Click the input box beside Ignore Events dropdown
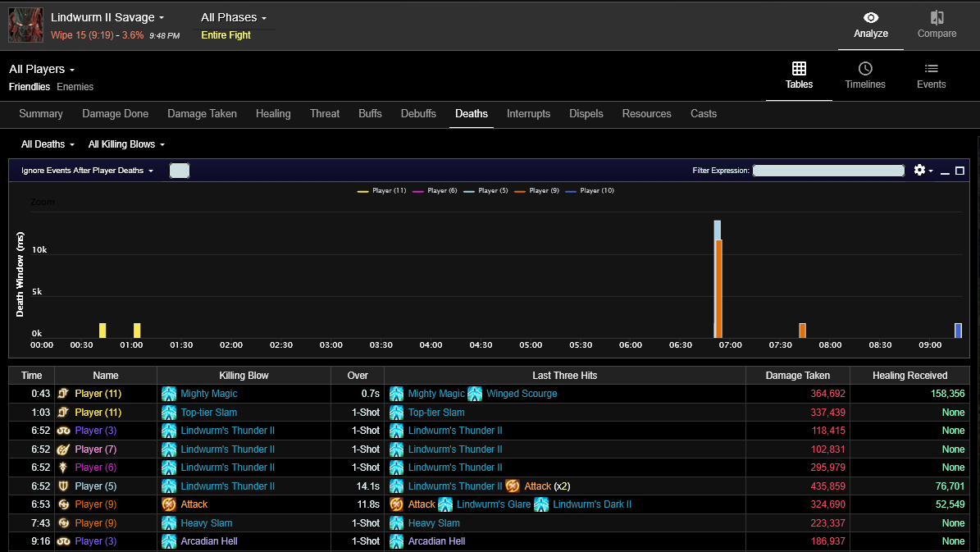Screen dimensions: 980x552 point(180,171)
